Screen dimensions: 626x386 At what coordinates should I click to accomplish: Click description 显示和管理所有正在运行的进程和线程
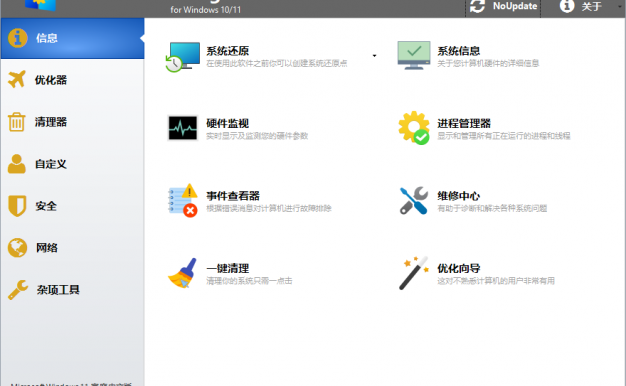(504, 136)
